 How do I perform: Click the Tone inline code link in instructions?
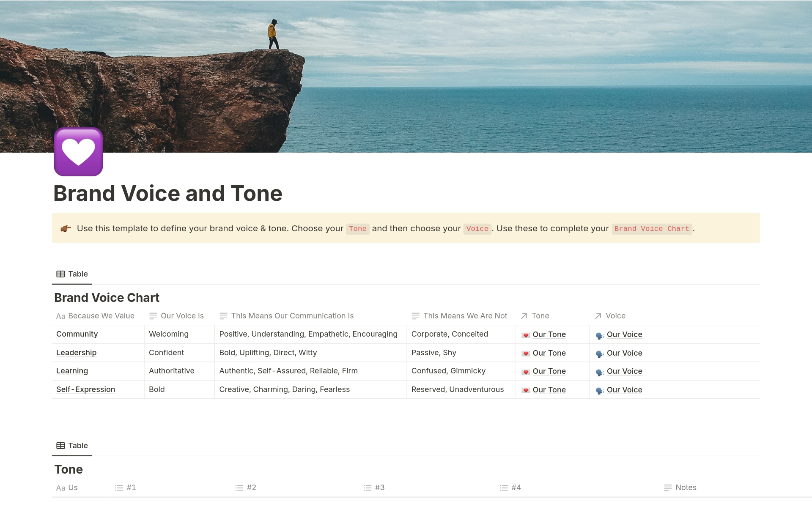point(357,228)
